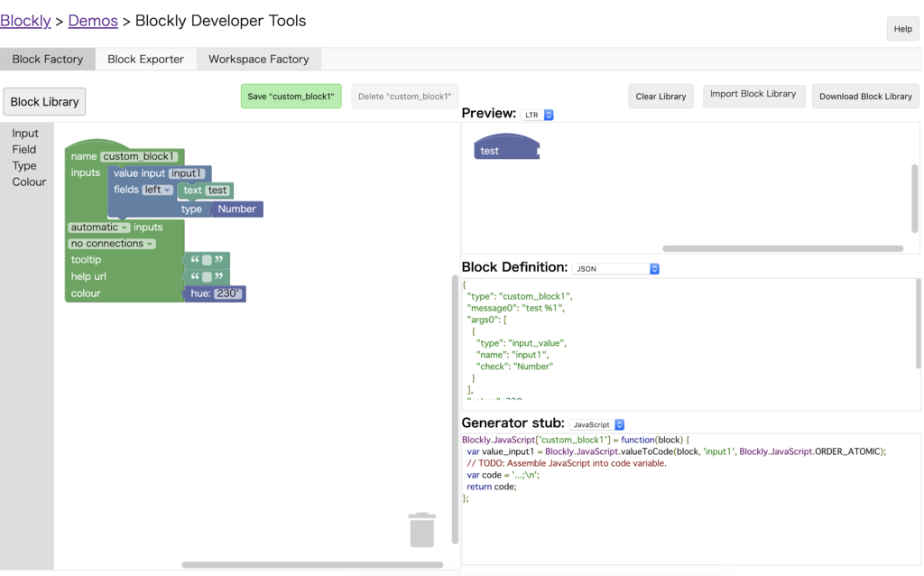
Task: Switch to the Block Exporter tab
Action: click(145, 60)
